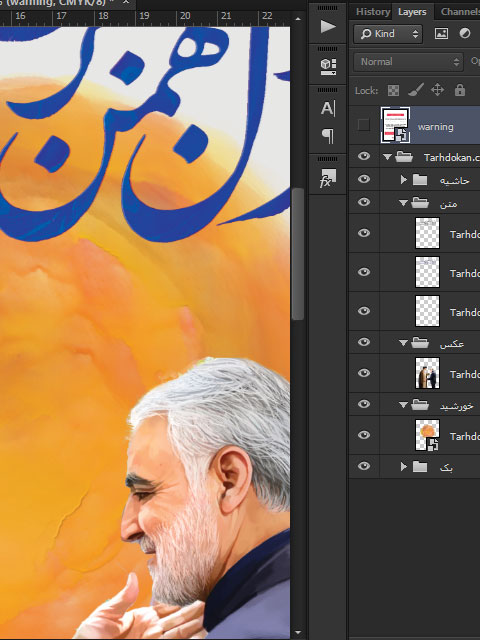Viewport: 480px width, 640px height.
Task: Show the hidden warning layer
Action: click(363, 125)
